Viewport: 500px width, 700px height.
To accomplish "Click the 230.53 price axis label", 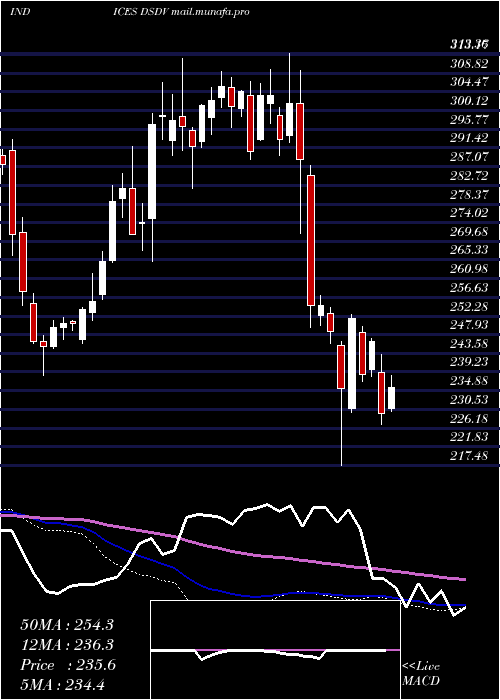I will pyautogui.click(x=469, y=400).
